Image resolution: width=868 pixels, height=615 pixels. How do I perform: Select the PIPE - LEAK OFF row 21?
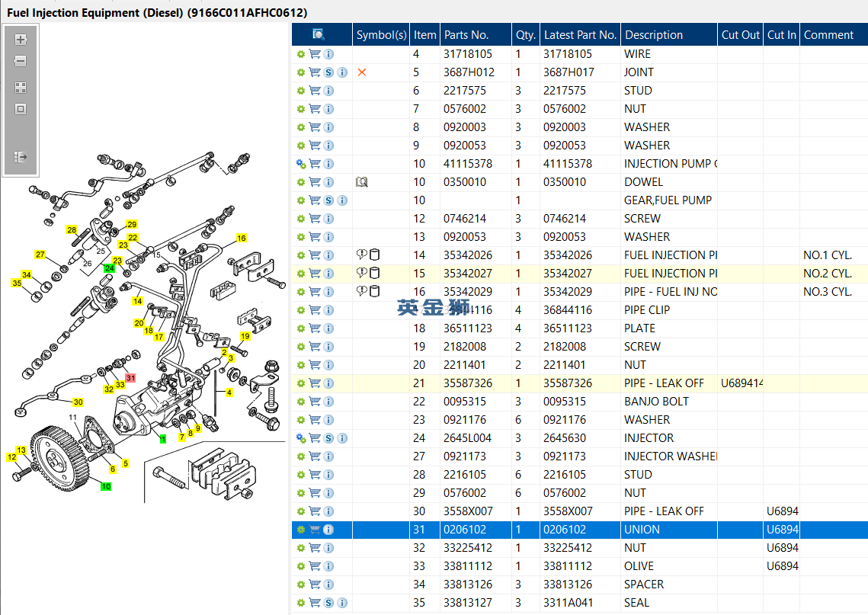click(x=580, y=383)
